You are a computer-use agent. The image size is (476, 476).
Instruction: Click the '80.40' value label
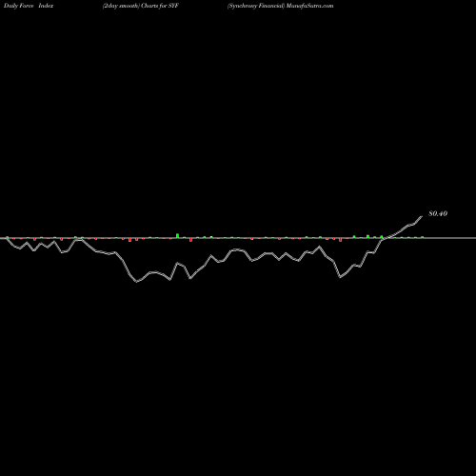tap(438, 213)
